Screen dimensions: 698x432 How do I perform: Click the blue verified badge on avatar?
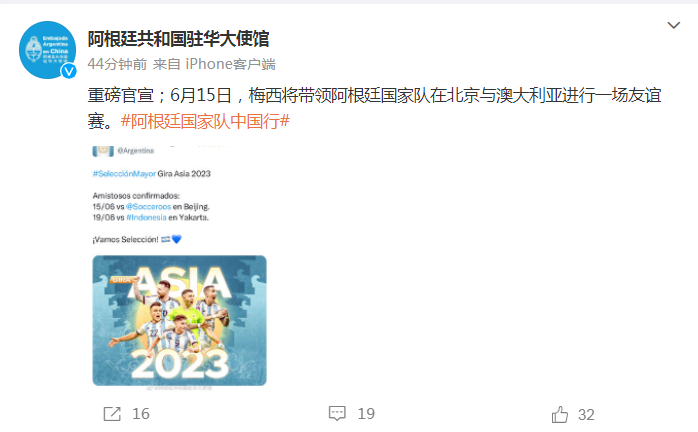point(69,71)
